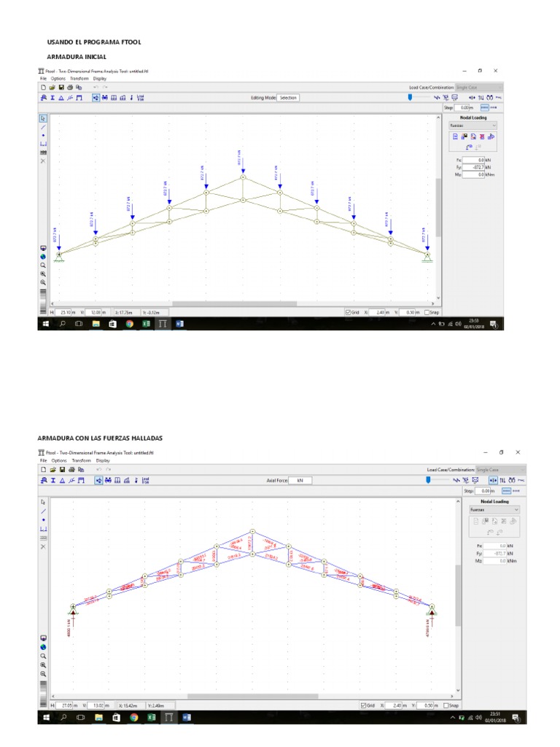Open Load Case/Combination dropdown in Armadura Inicial window

point(478,88)
